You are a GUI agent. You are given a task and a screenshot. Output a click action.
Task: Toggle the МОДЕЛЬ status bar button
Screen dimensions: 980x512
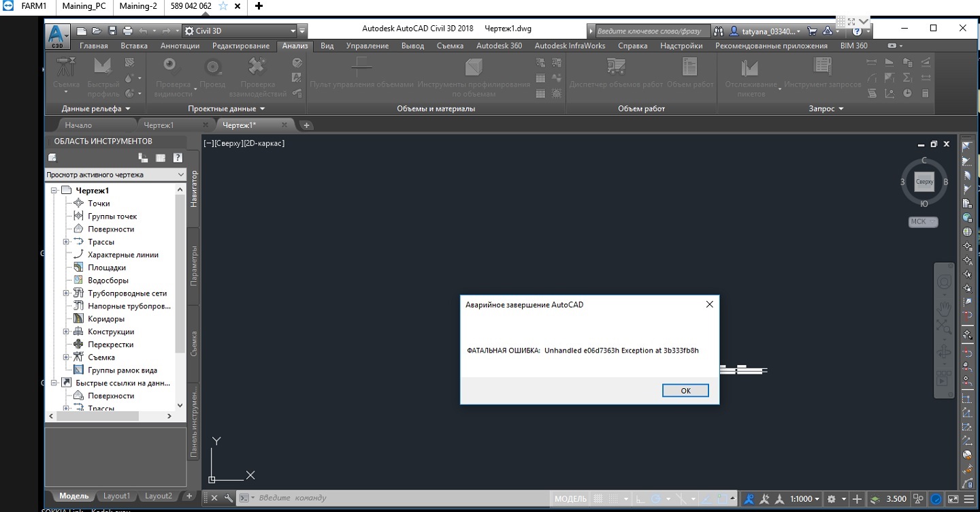pos(570,498)
